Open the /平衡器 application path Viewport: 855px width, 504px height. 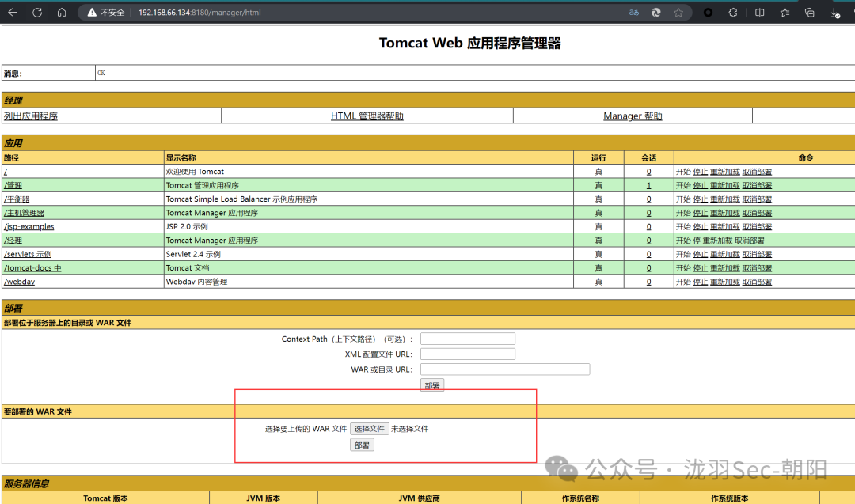click(x=17, y=199)
